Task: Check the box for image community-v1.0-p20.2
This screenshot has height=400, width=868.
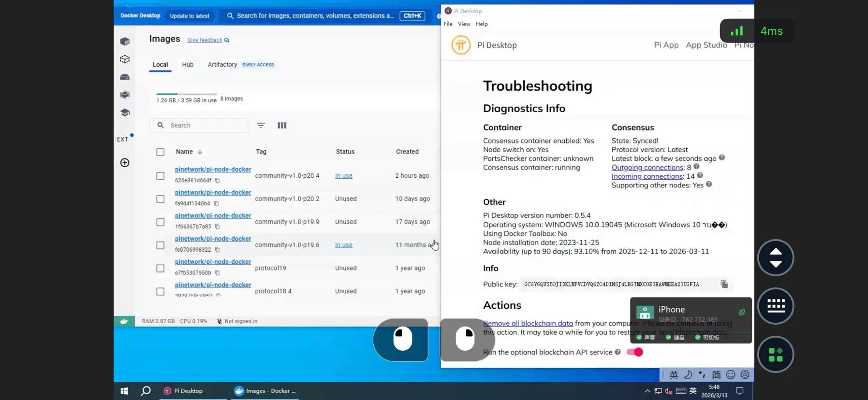Action: [x=161, y=199]
